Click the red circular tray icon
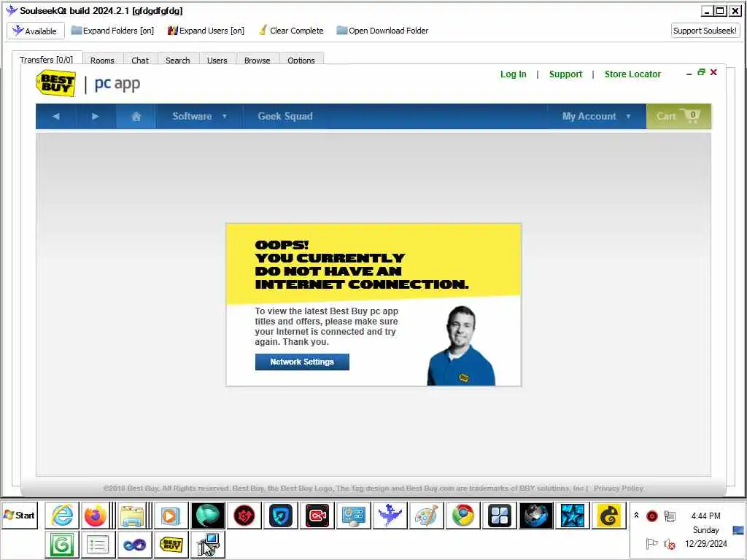Screen dimensions: 747x560 [x=652, y=516]
